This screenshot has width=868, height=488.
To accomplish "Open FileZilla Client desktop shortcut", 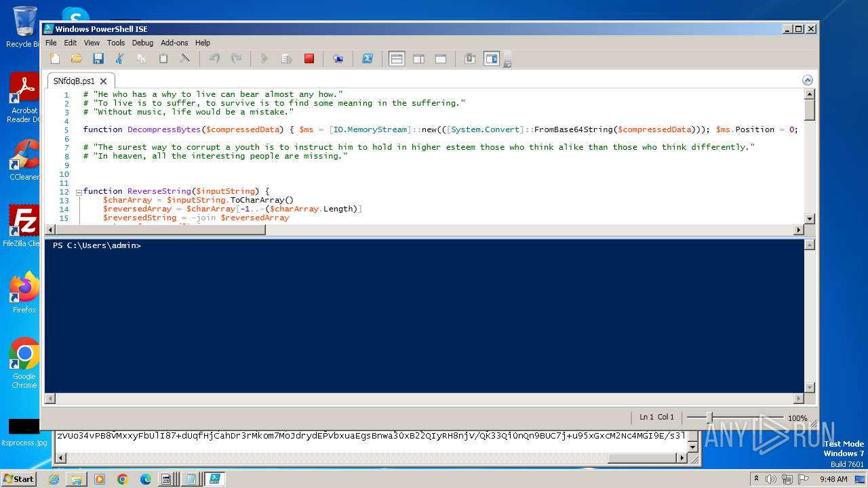I will point(24,226).
